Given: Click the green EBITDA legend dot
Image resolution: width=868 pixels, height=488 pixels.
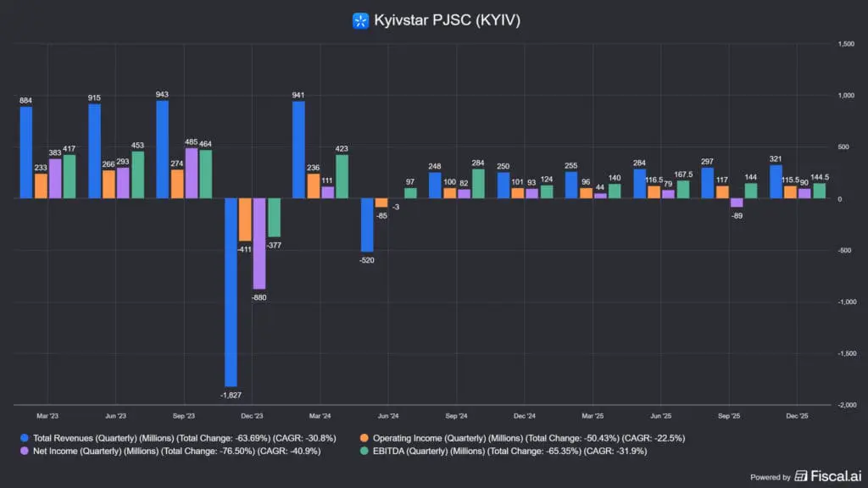Looking at the screenshot, I should coord(364,451).
